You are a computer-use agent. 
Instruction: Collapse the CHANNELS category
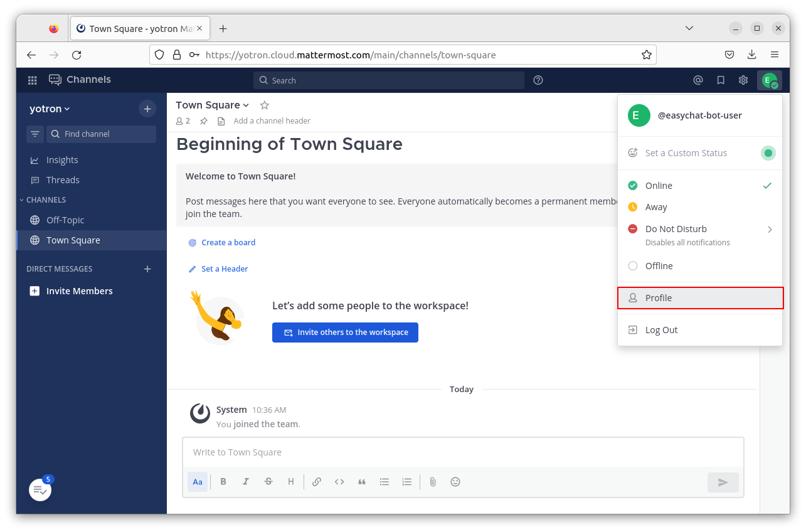click(x=43, y=199)
